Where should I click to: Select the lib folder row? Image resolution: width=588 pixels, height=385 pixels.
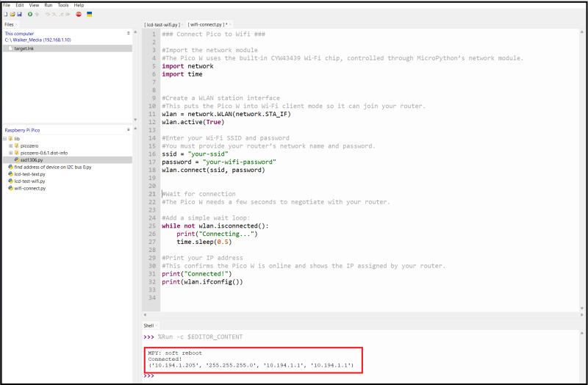click(x=68, y=139)
